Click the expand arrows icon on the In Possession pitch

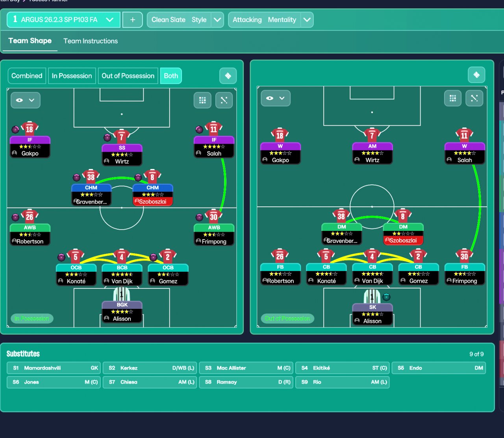[224, 100]
